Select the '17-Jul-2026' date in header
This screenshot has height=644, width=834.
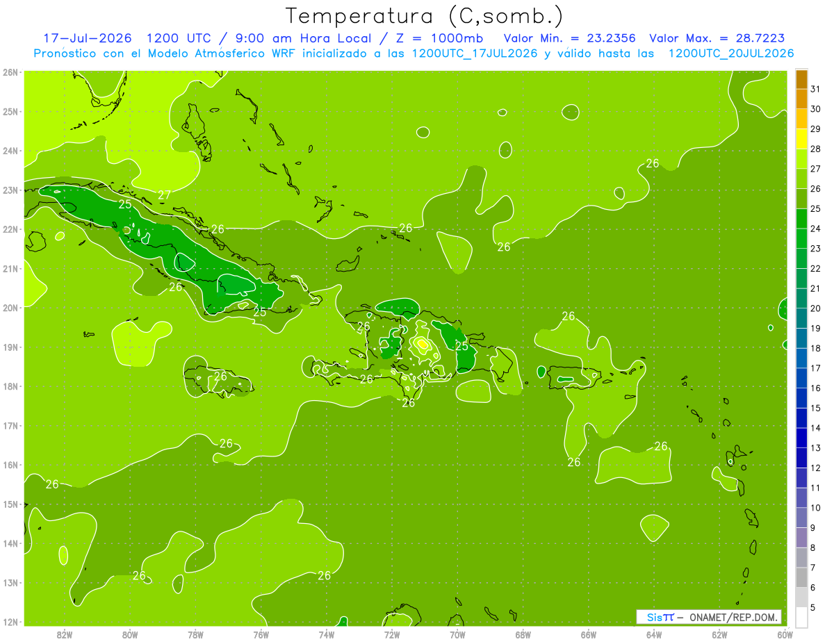click(88, 38)
